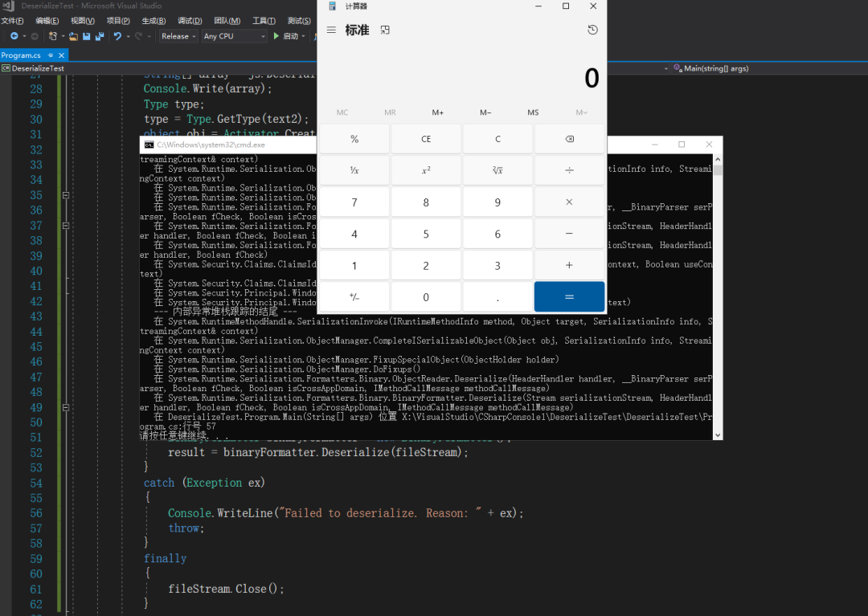Open the Release configuration dropdown
The width and height of the screenshot is (868, 616).
(178, 36)
